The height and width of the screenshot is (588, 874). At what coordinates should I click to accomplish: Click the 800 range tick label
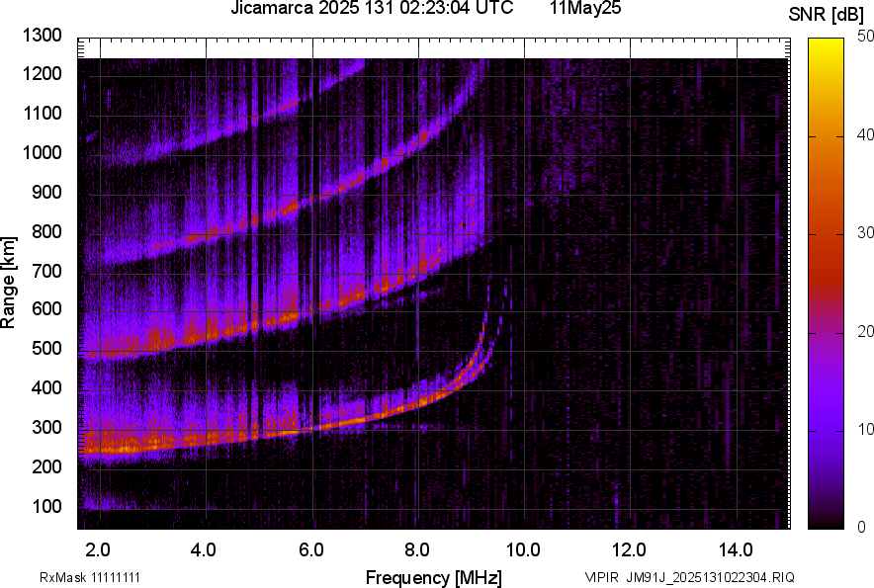pyautogui.click(x=46, y=231)
